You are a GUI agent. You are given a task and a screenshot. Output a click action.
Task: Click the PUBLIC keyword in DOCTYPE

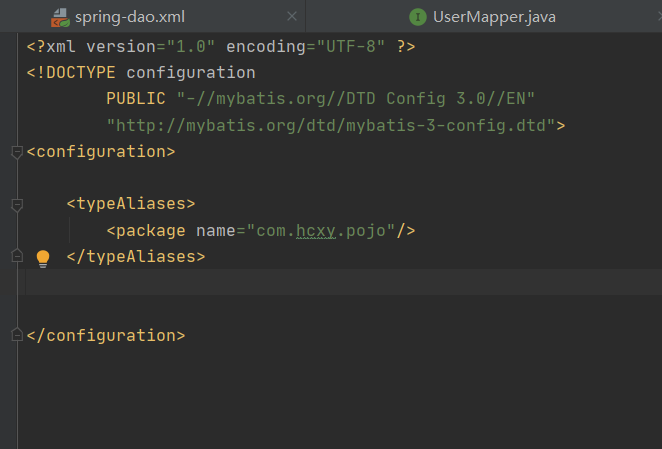(136, 99)
